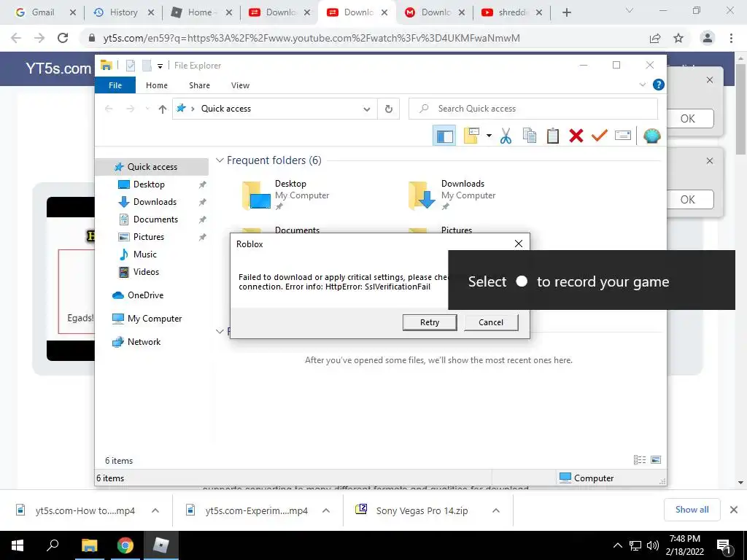The width and height of the screenshot is (747, 560).
Task: Open options for Sony Vegas Pro 14.zip
Action: (x=496, y=510)
